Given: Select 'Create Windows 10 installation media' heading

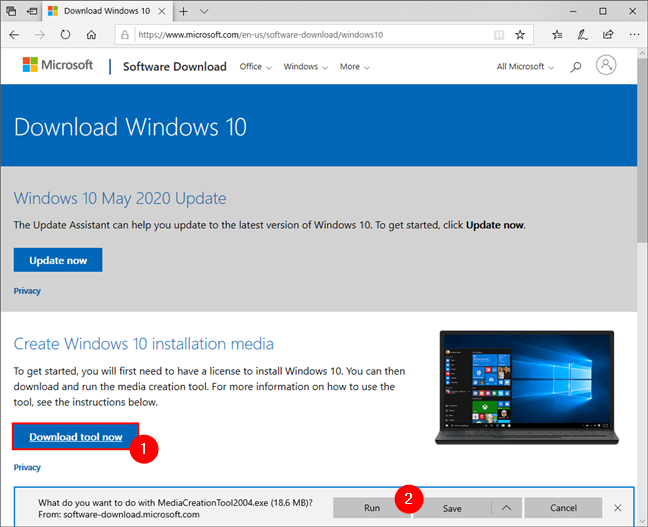Looking at the screenshot, I should [143, 344].
